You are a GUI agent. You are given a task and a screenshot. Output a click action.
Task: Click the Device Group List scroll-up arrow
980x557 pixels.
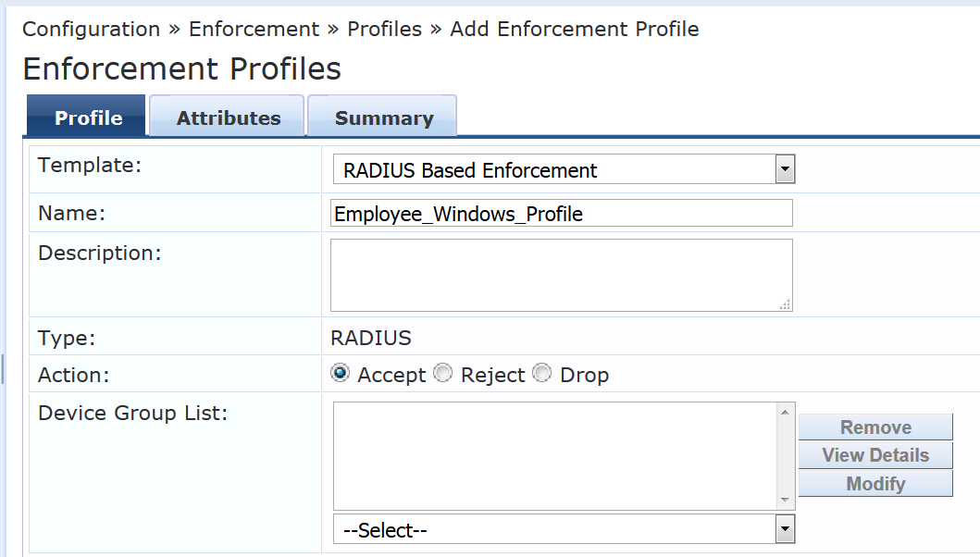click(x=786, y=412)
